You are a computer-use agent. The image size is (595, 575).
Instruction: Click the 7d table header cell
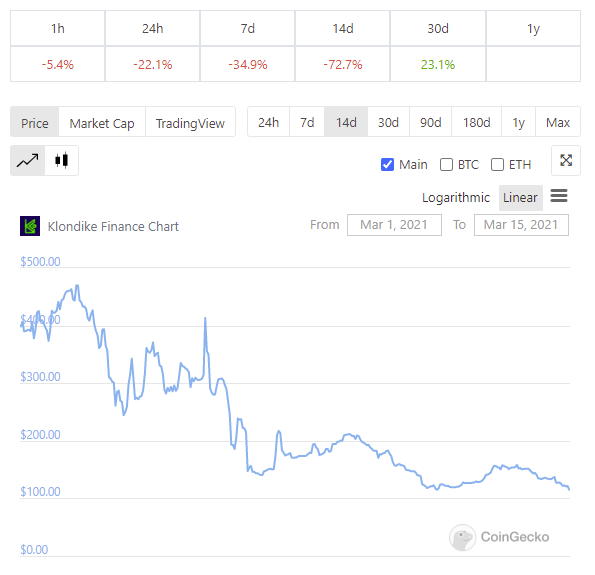click(x=248, y=28)
